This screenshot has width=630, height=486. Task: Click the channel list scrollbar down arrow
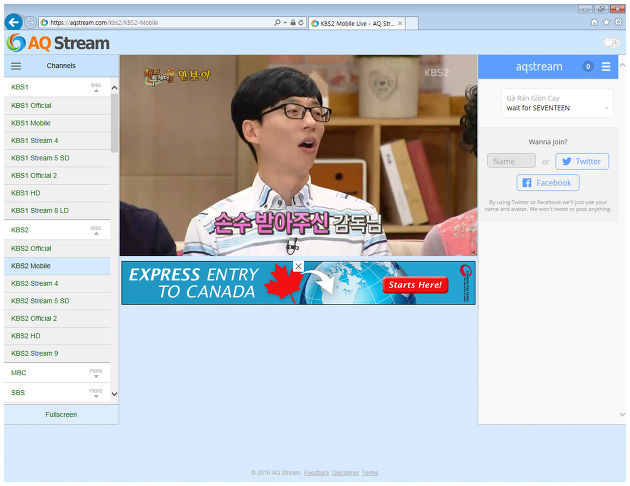coord(115,394)
